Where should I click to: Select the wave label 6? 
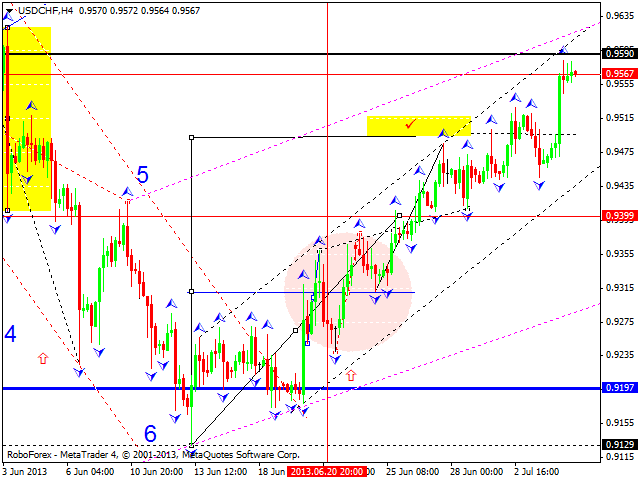[x=150, y=433]
